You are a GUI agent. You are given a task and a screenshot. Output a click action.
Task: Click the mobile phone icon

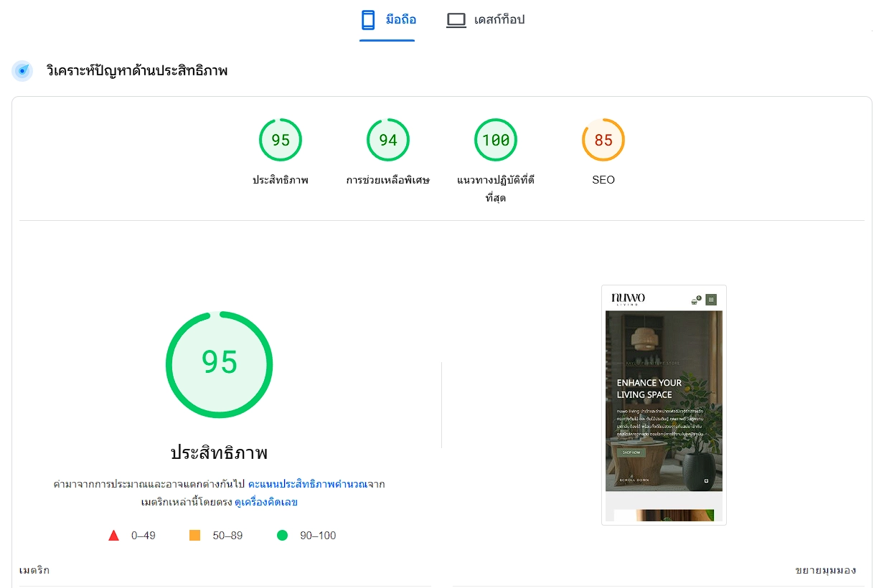point(368,20)
